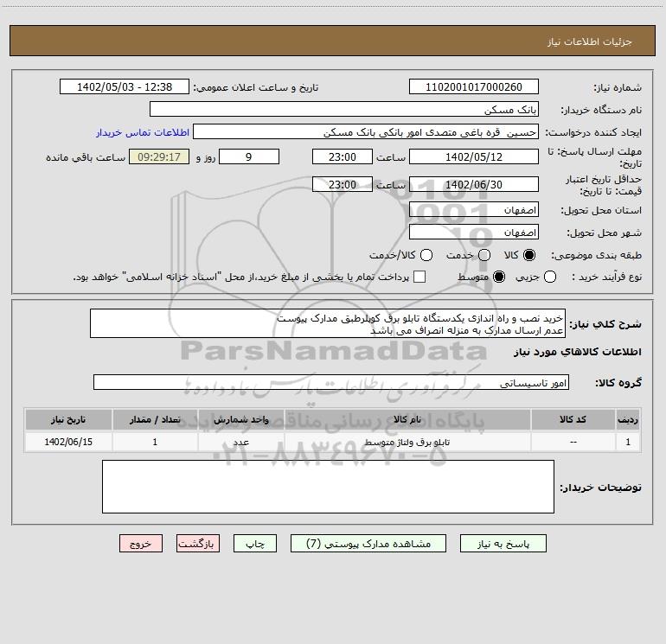Click the اطلاعات کالاهای مورد نیاز heading
The width and height of the screenshot is (666, 644).
578,352
